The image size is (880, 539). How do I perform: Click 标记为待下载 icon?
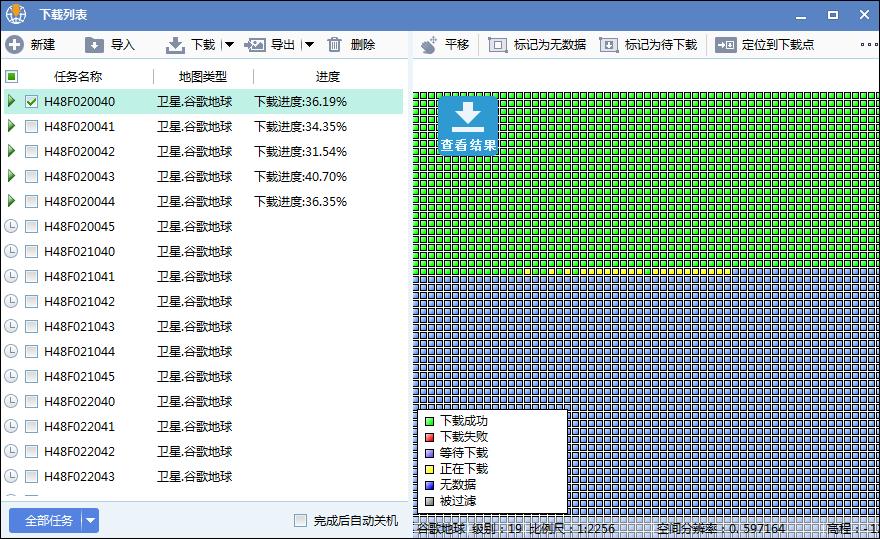point(608,45)
